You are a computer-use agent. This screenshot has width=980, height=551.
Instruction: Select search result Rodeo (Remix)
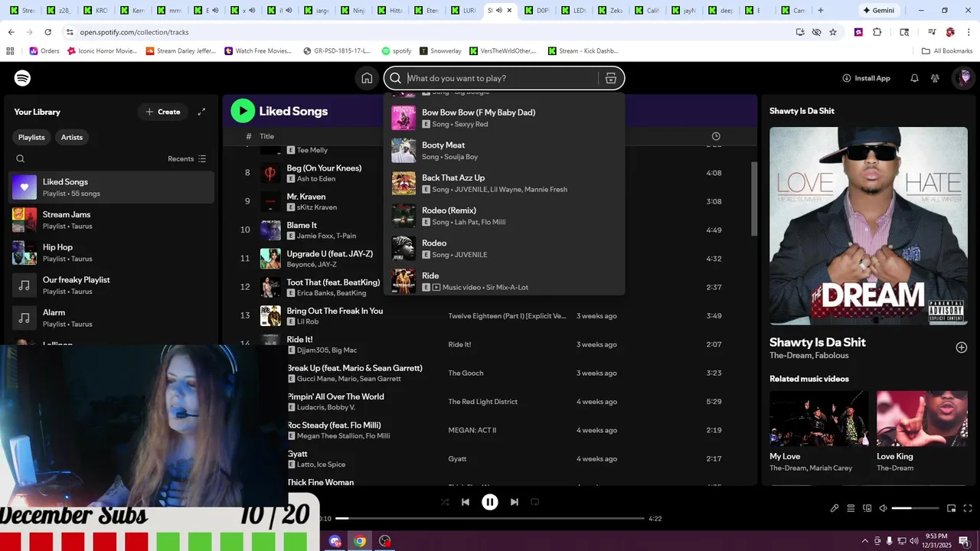click(504, 216)
